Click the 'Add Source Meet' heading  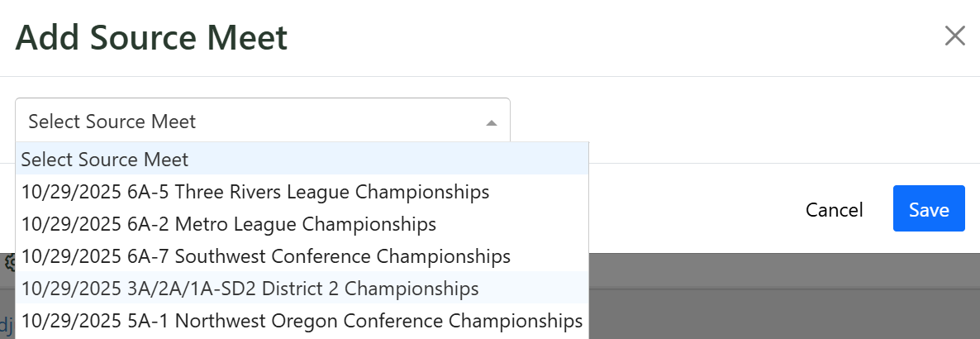coord(150,37)
